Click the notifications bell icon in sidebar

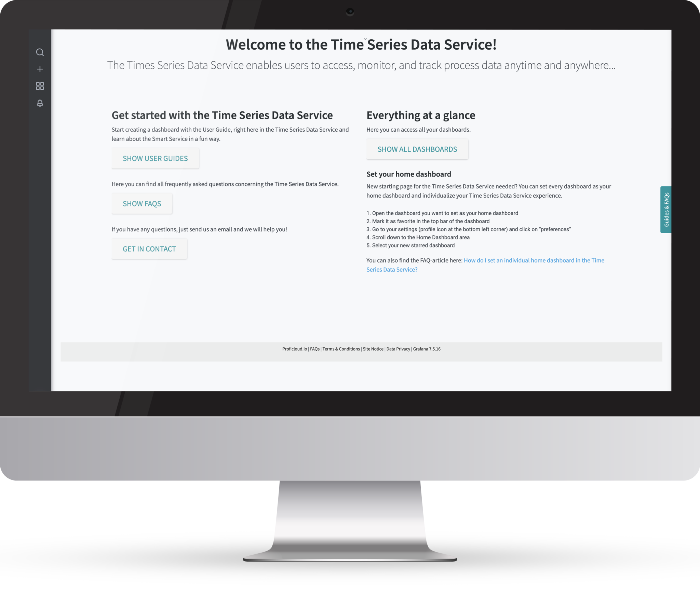[x=39, y=103]
